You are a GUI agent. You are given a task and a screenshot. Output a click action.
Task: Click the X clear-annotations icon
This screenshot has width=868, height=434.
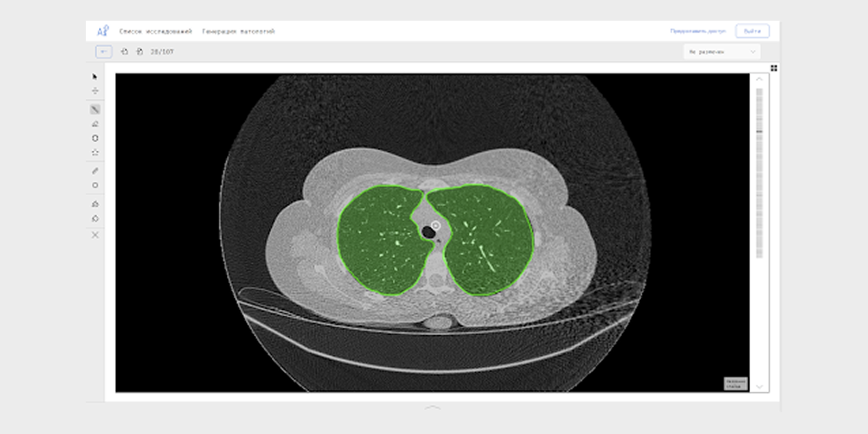click(x=95, y=235)
